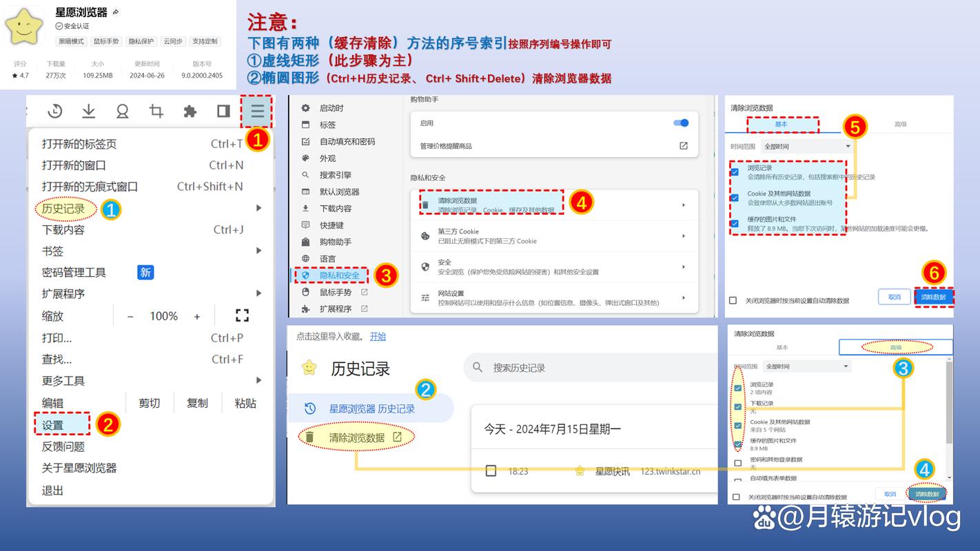This screenshot has width=980, height=551.
Task: Expand the 安全 row arrow
Action: click(x=684, y=267)
